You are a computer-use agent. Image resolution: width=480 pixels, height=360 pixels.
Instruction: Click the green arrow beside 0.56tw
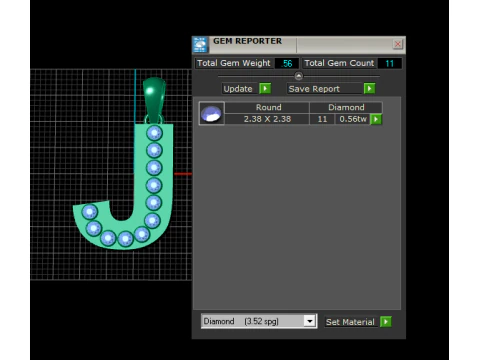376,119
